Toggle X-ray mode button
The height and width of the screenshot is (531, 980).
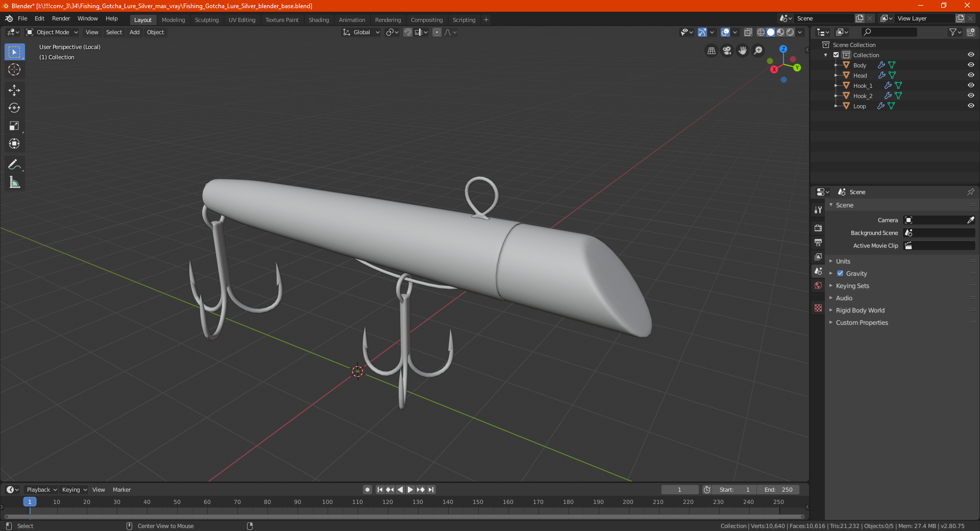[748, 32]
